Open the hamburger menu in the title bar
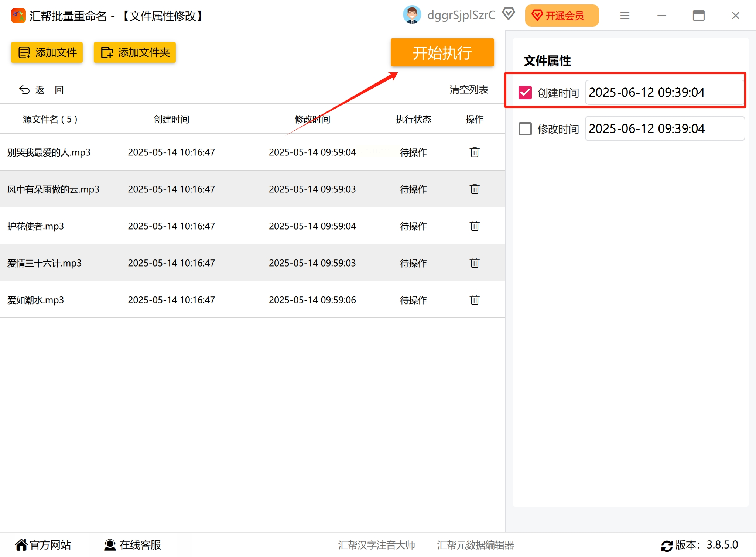 tap(625, 16)
